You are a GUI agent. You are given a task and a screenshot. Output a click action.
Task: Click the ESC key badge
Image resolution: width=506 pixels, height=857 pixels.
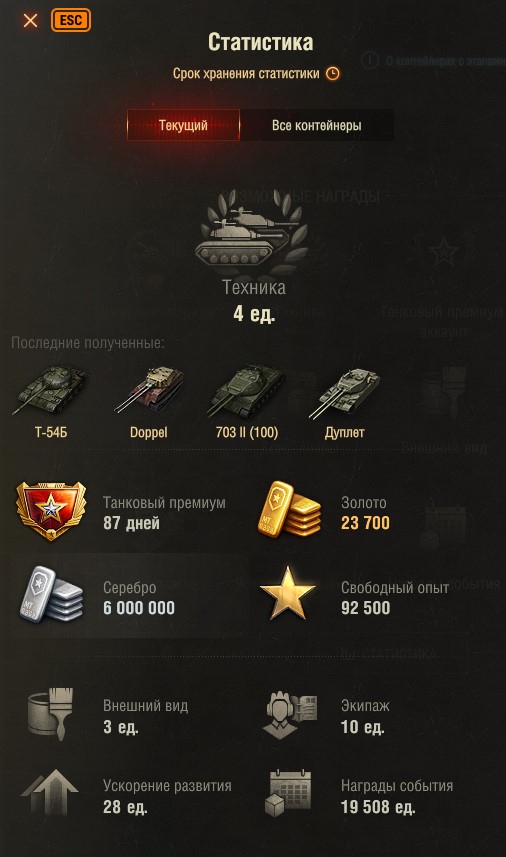point(71,21)
